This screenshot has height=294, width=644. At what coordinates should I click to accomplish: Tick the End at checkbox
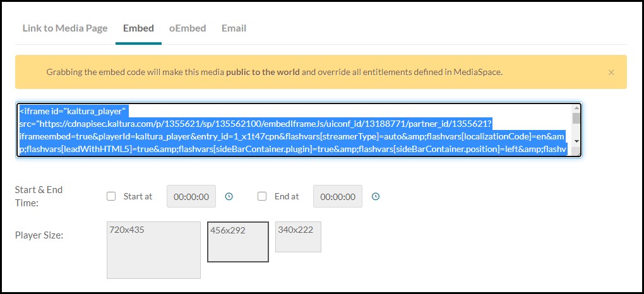262,196
